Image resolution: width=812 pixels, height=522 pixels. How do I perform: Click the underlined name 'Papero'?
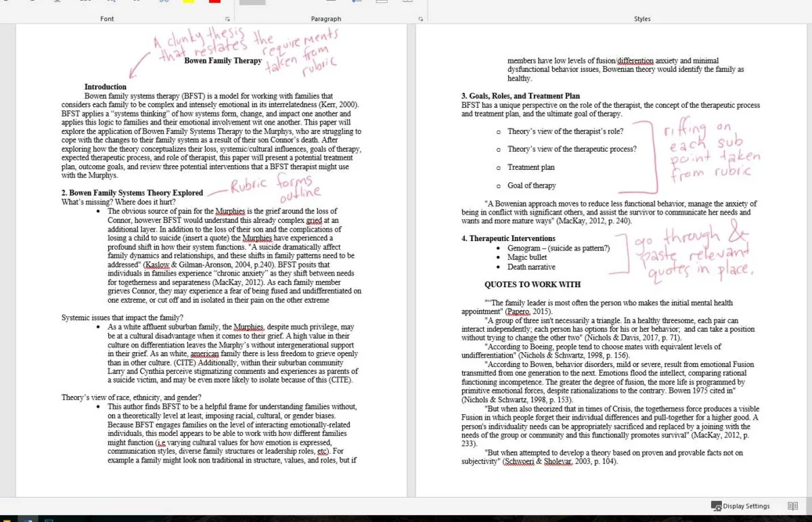click(518, 311)
